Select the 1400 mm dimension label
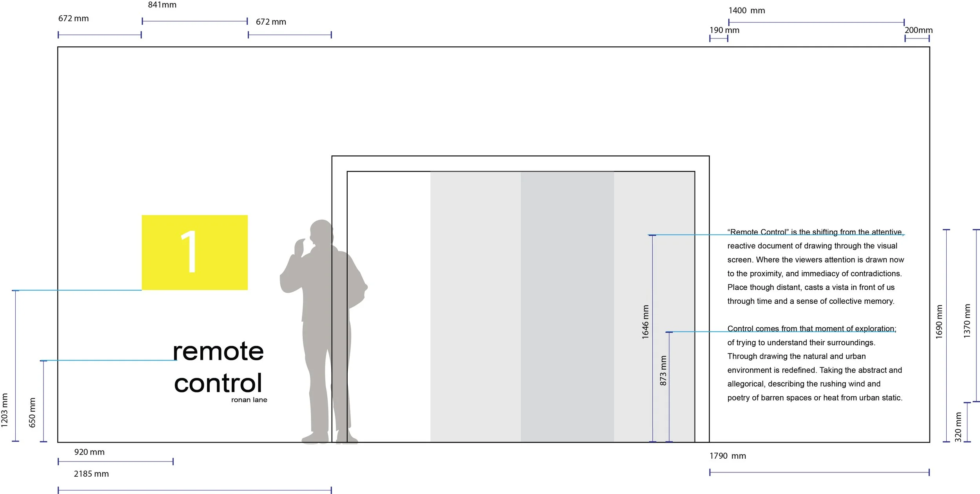980x494 pixels. [x=746, y=11]
